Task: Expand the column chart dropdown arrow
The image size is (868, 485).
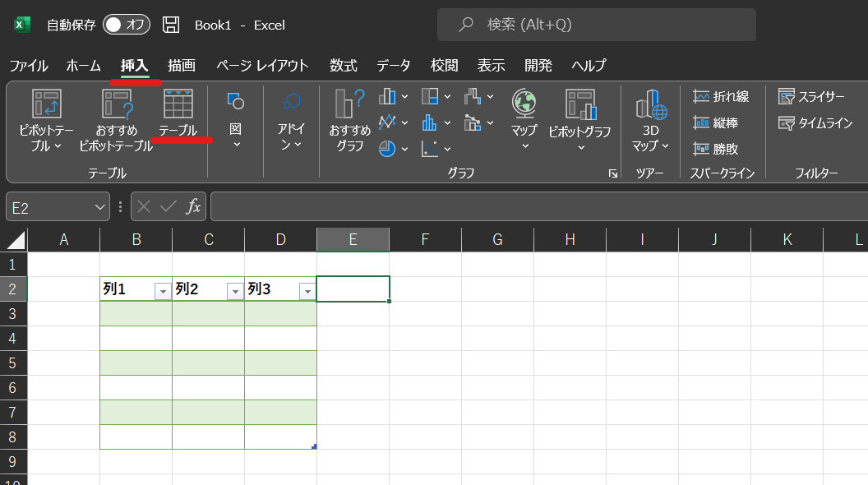Action: (x=404, y=97)
